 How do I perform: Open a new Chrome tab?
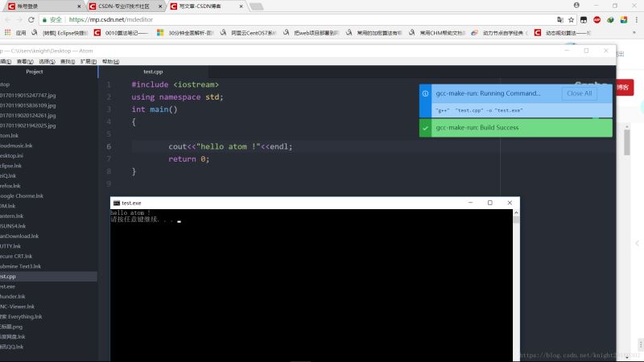tap(256, 6)
